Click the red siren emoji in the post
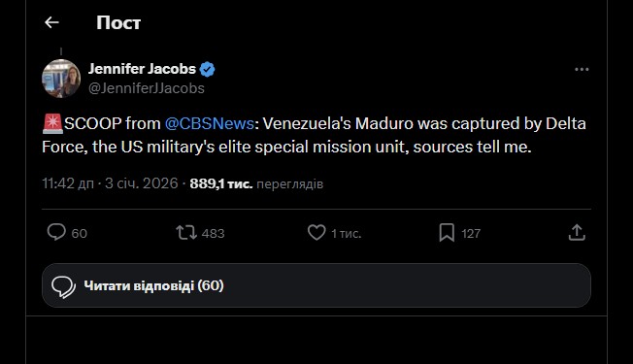 [x=52, y=123]
